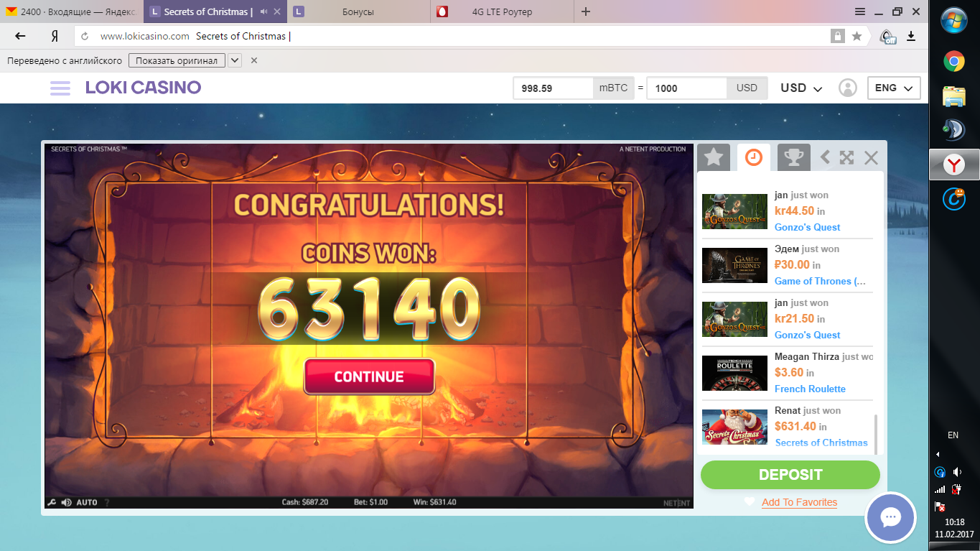Click Показать оригинал translation button
Viewport: 980px width, 551px height.
(177, 60)
